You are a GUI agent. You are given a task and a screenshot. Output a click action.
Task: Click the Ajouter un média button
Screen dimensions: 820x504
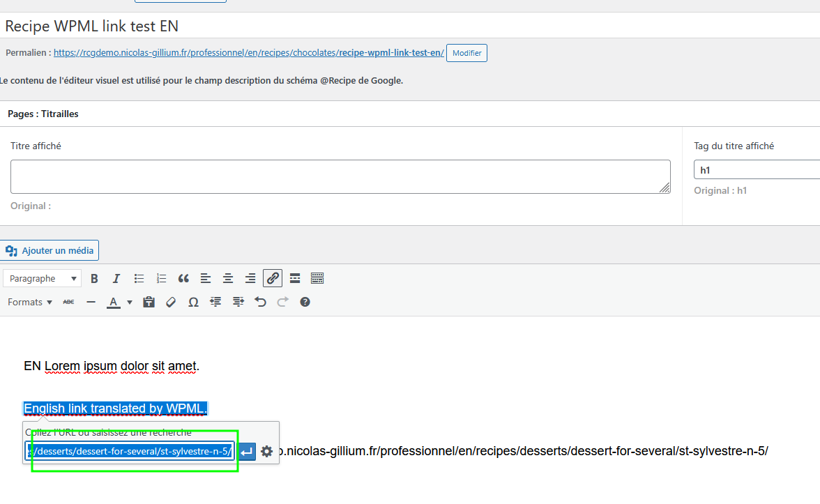49,250
